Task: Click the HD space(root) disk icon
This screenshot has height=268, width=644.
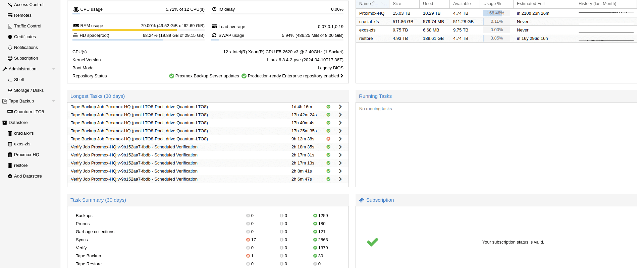Action: click(x=75, y=35)
